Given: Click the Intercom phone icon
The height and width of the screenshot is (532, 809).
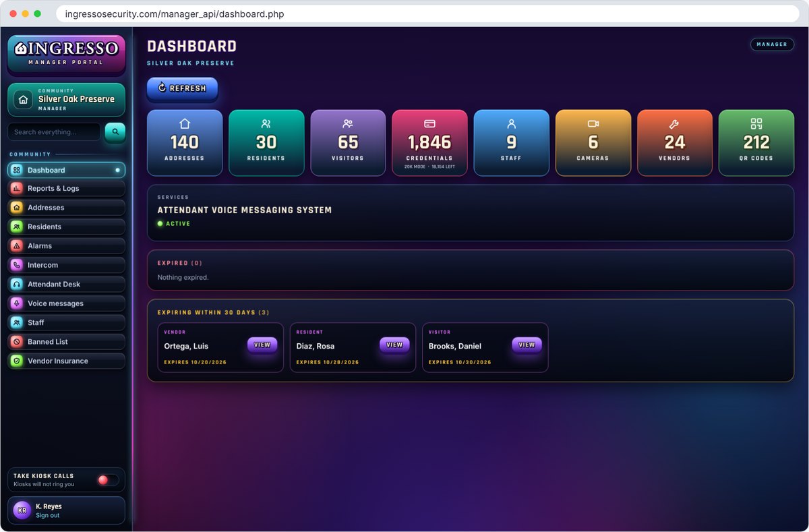Looking at the screenshot, I should coord(17,265).
